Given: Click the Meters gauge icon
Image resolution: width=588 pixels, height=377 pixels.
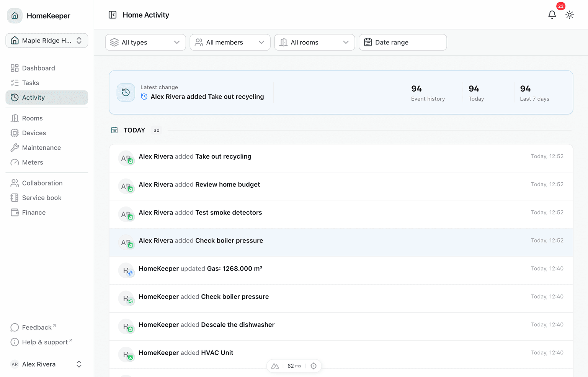Looking at the screenshot, I should (15, 162).
